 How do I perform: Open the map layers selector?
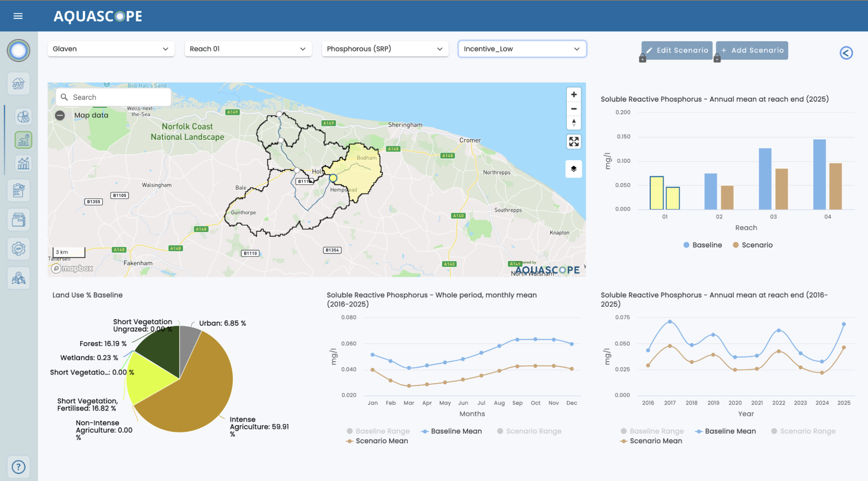tap(574, 169)
